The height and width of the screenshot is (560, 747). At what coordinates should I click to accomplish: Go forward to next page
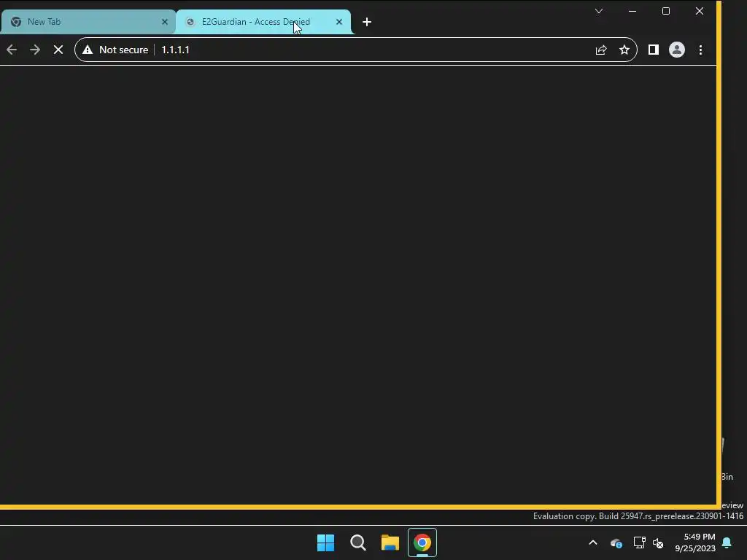coord(35,50)
